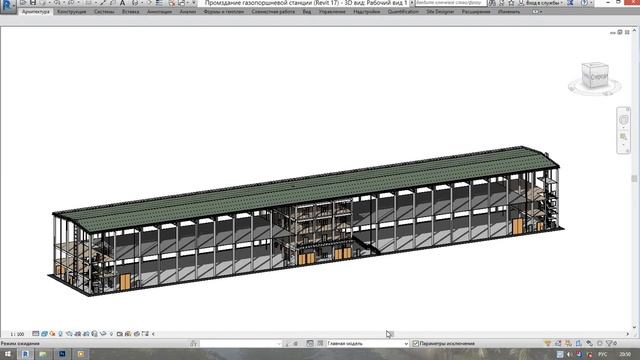Screen dimensions: 640x360
Task: Click the Detail Level icon in view control bar
Action: click(x=36, y=334)
